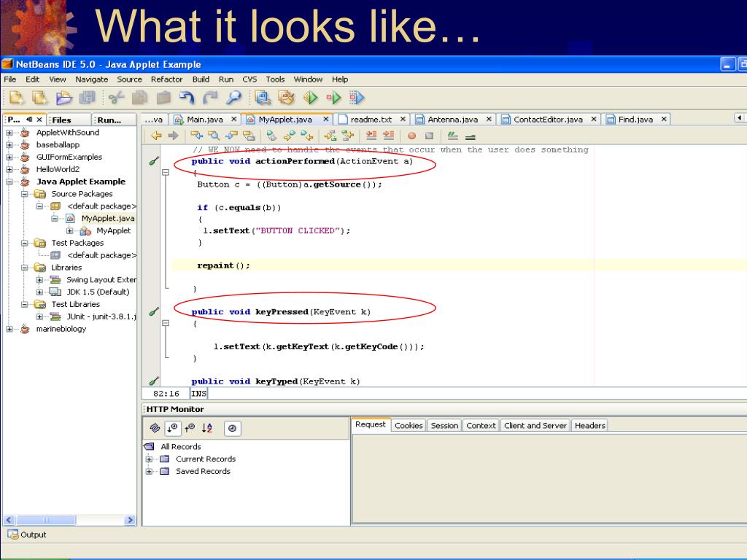Collapse the Source Packages folder
Image resolution: width=747 pixels, height=560 pixels.
pos(24,194)
